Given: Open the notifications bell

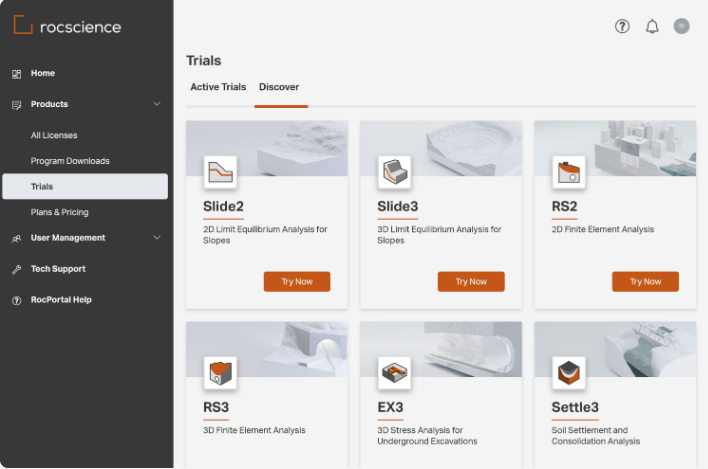Looking at the screenshot, I should coord(652,27).
